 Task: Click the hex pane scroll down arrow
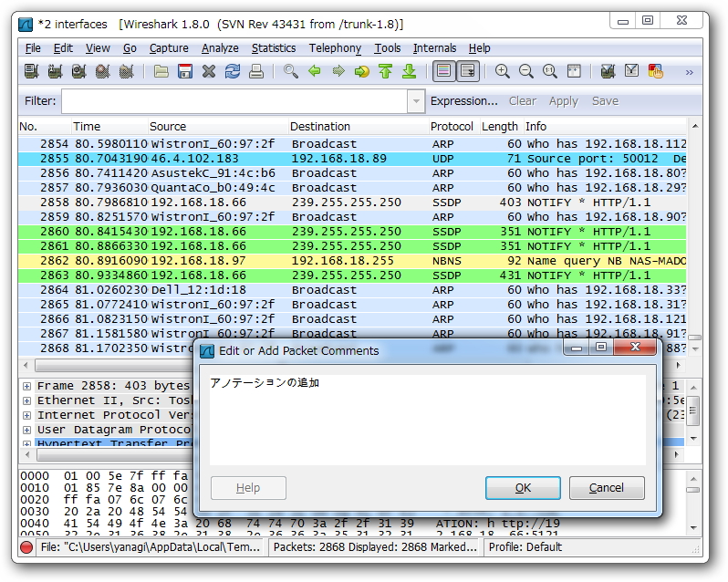coord(693,527)
